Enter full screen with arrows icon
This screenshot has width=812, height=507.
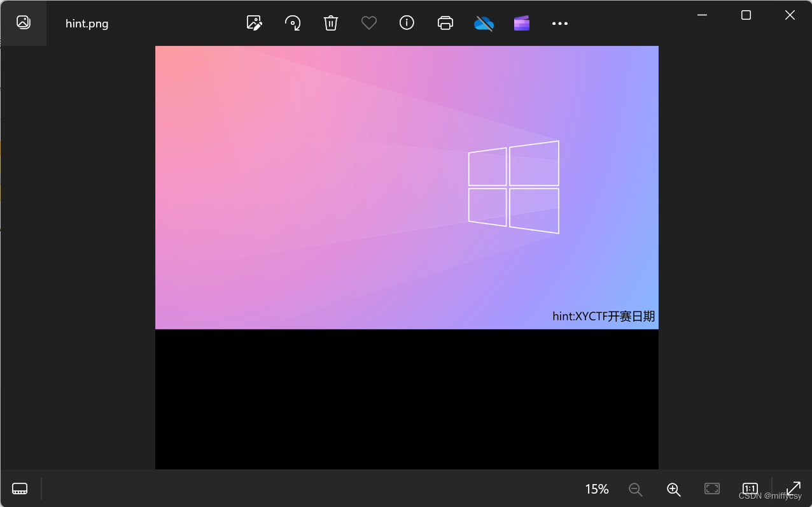(794, 489)
